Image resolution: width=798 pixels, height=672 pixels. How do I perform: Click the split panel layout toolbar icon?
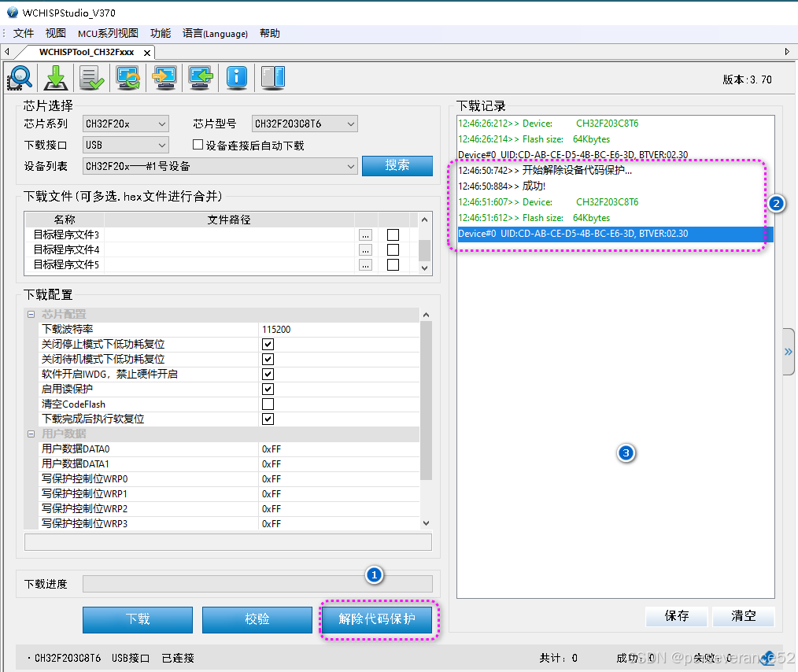(x=273, y=78)
